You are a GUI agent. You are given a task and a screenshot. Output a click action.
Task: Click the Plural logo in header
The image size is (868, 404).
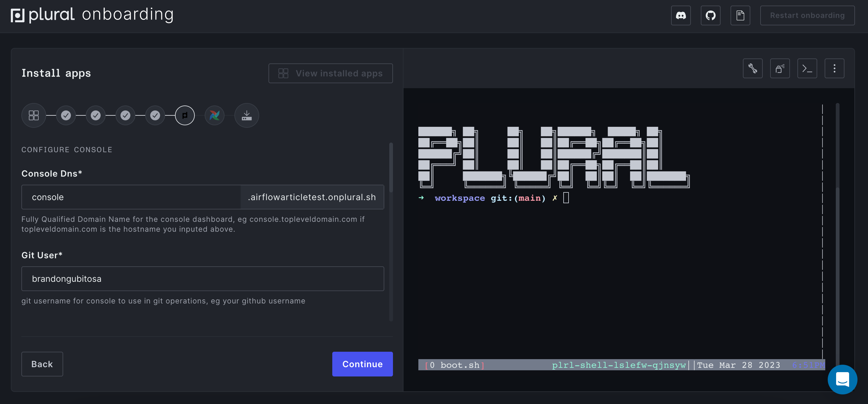tap(43, 15)
